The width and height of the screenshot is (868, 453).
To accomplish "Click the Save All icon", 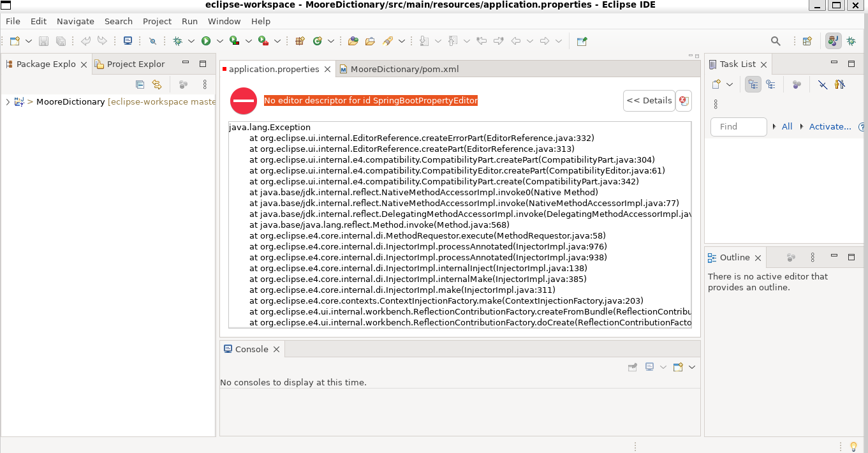I will [x=61, y=41].
